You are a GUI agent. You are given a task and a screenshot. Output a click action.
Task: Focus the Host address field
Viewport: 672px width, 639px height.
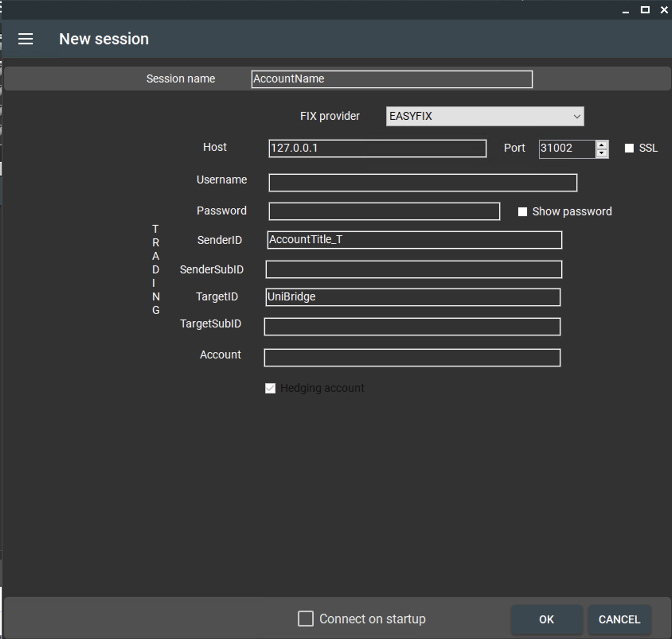(x=377, y=148)
